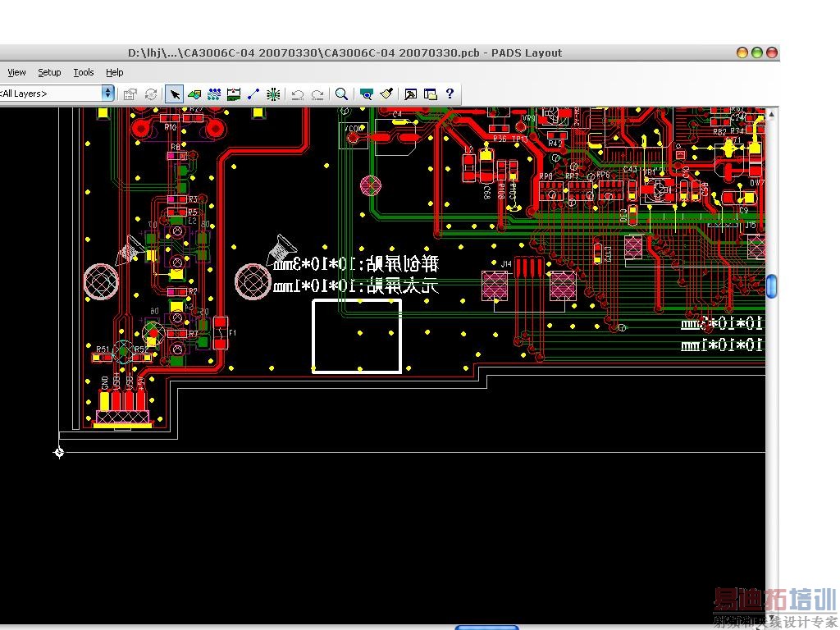Select the J14 connector pads

tap(529, 267)
